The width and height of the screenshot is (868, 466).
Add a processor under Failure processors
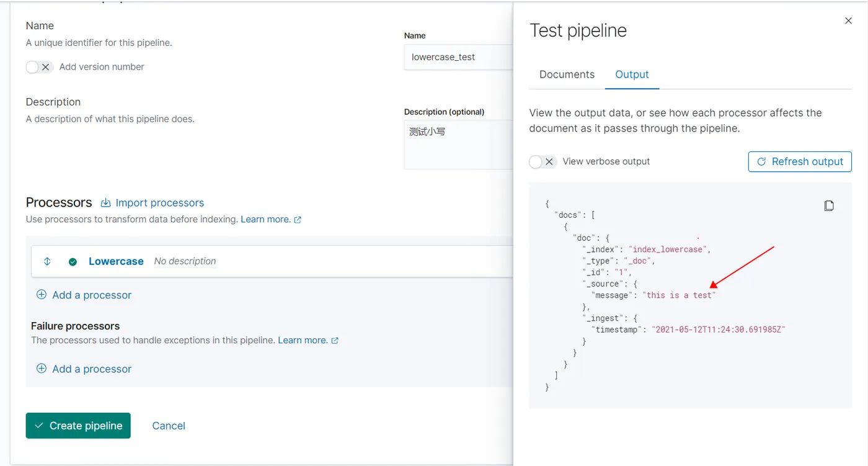pos(84,369)
